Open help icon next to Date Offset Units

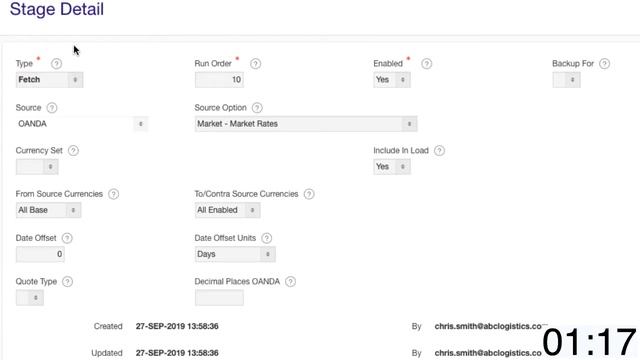click(267, 238)
